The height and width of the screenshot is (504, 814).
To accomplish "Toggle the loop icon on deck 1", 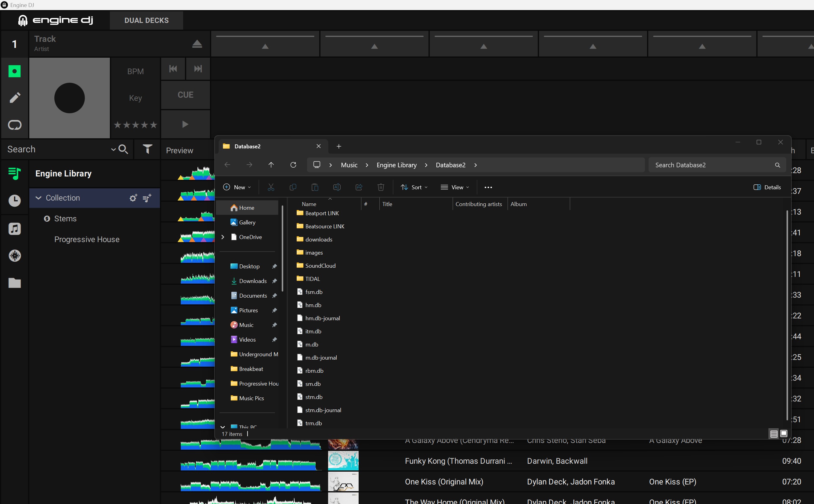I will click(x=15, y=125).
